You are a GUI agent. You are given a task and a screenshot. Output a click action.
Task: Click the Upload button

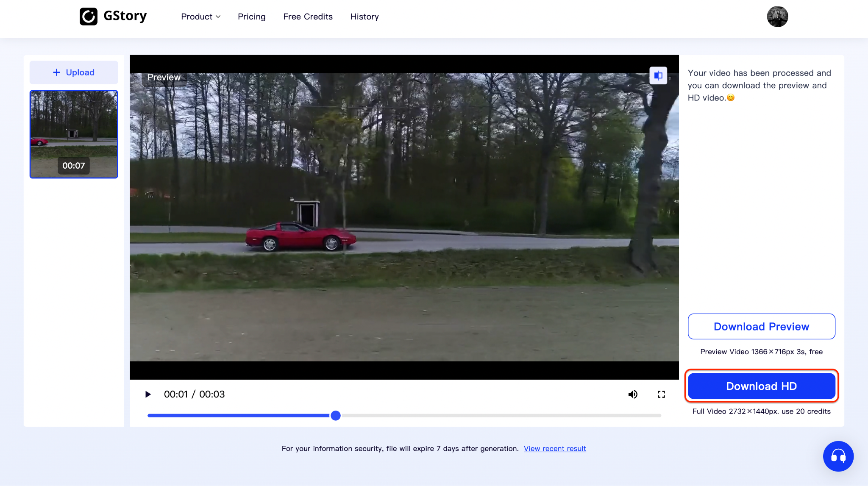(x=73, y=72)
